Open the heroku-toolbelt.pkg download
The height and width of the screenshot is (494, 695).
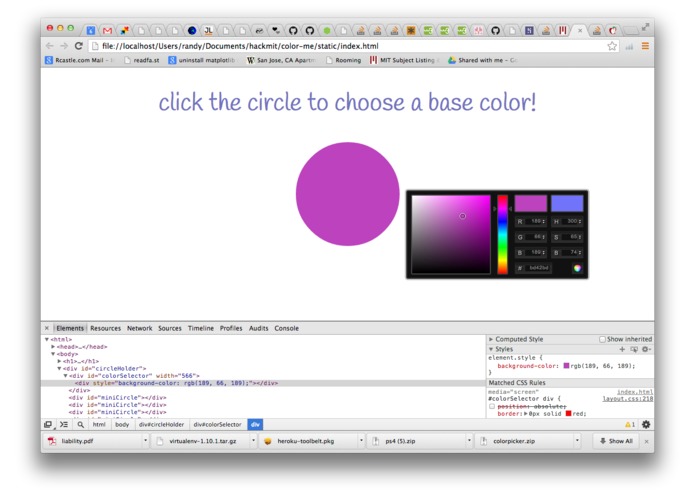click(x=306, y=441)
